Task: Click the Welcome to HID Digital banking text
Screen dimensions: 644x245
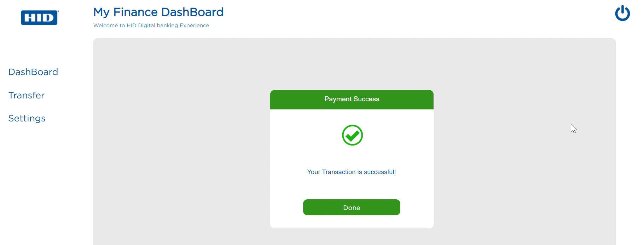Action: point(151,25)
